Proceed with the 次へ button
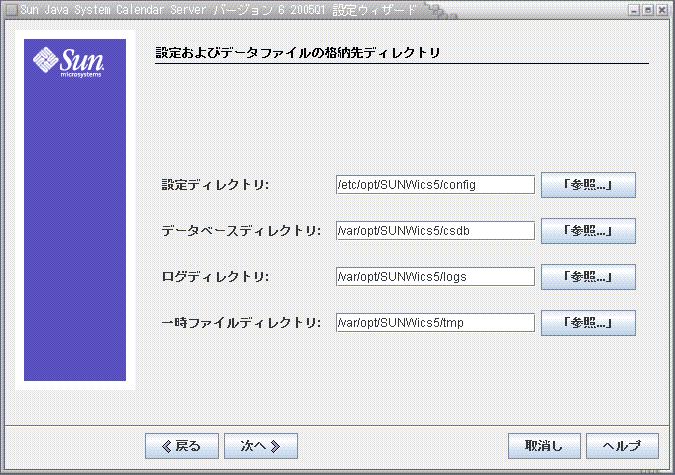Viewport: 675px width, 475px height. click(261, 446)
